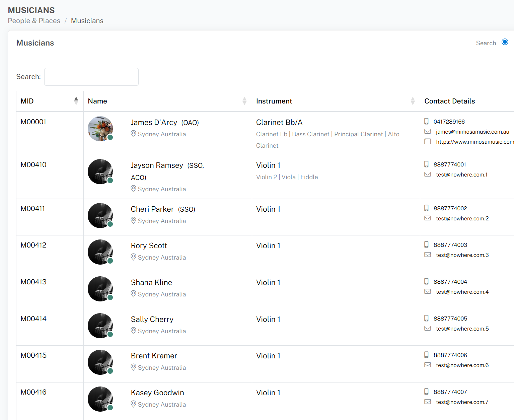Click phone icon beside 8887774005
514x420 pixels.
(x=426, y=318)
